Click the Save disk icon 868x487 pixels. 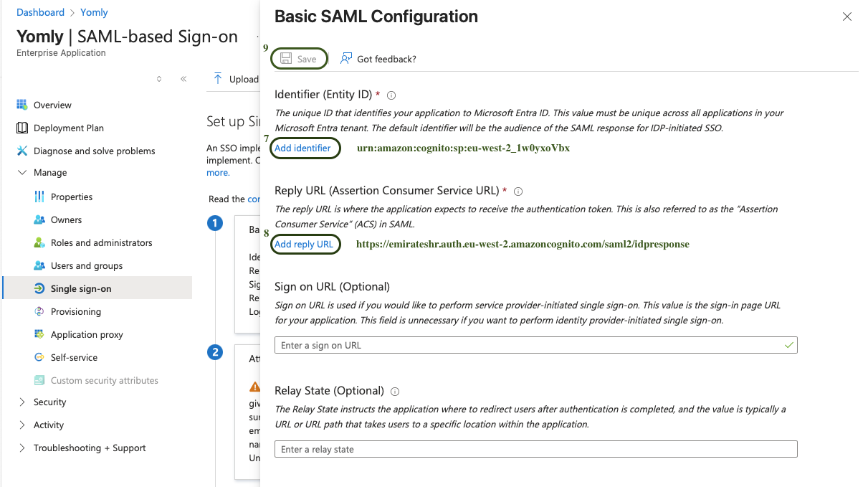(x=286, y=59)
